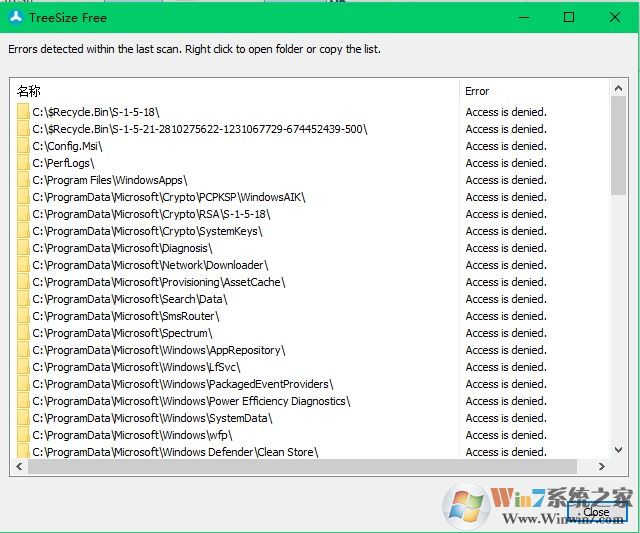Select path ending in Windows\SystemData\
Viewport: 640px width, 533px height.
click(152, 418)
